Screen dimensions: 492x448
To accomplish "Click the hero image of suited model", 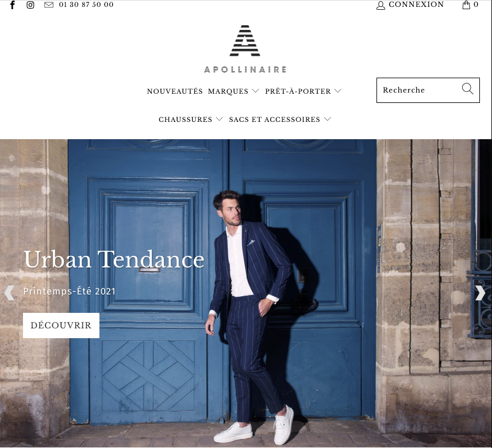I will (x=246, y=293).
